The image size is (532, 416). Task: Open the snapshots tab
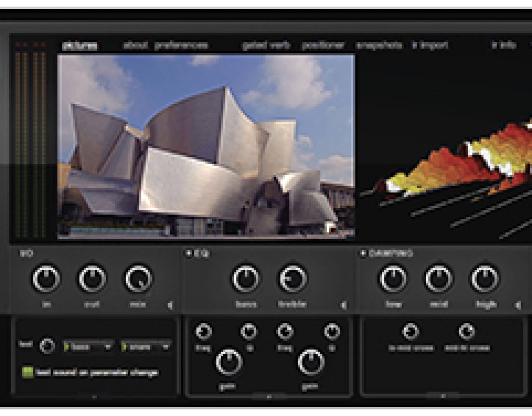pos(379,46)
